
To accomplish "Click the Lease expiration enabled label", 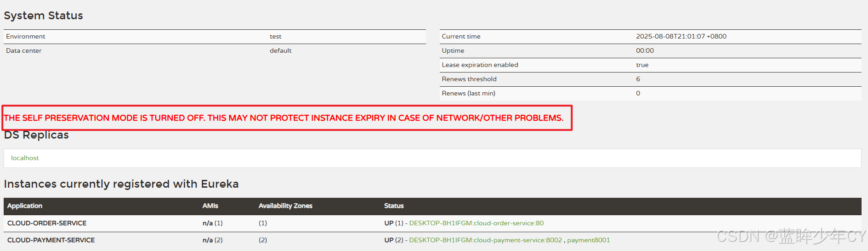I will click(x=480, y=65).
